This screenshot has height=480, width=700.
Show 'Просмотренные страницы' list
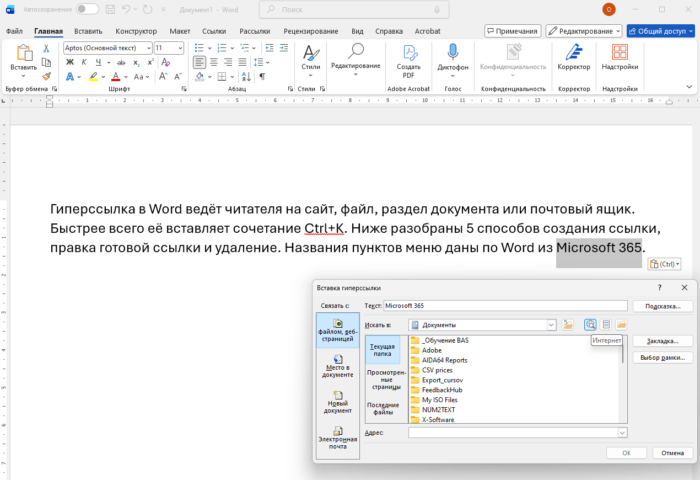coord(386,380)
